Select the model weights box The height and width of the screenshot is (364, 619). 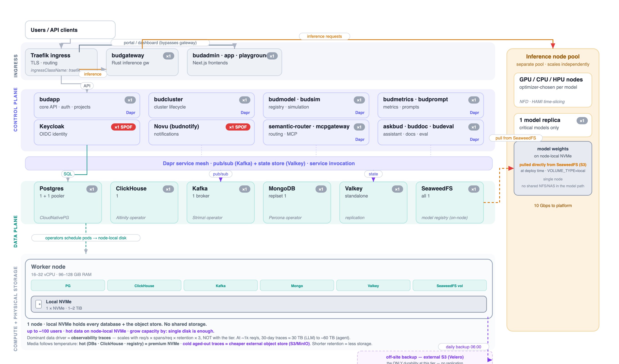tap(553, 168)
